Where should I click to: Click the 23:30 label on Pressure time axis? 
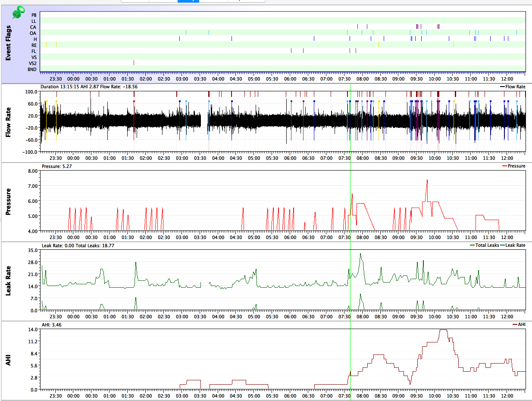(56, 237)
